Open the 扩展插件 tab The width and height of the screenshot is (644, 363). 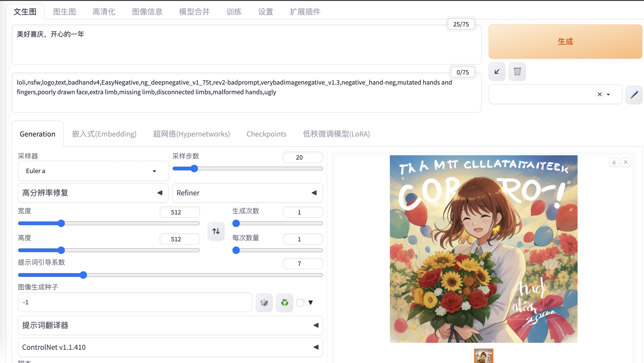point(305,12)
